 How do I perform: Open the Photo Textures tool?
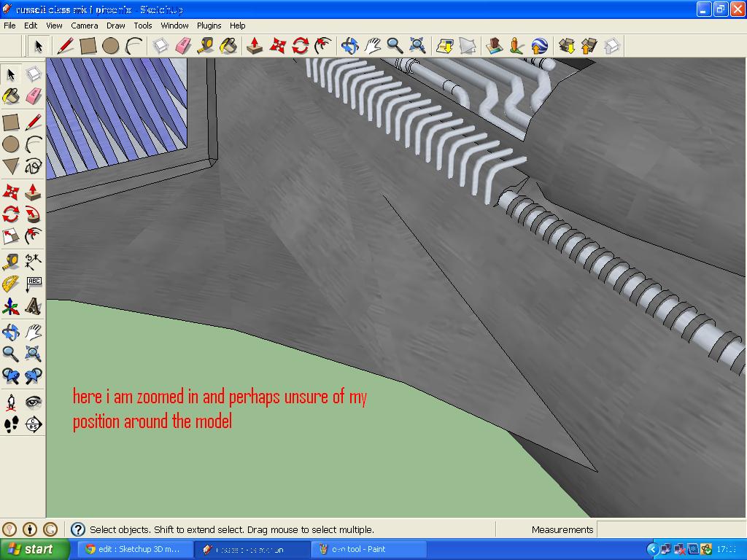(x=516, y=46)
